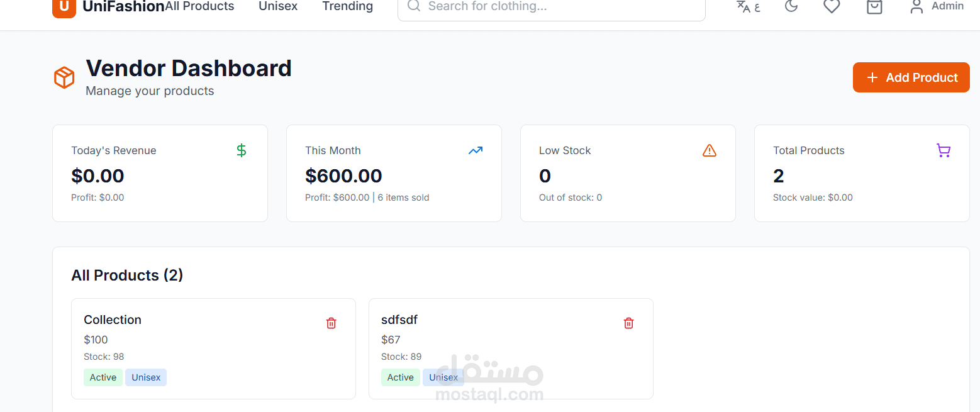Click the Vendor Dashboard box icon
The image size is (980, 412).
pos(64,78)
